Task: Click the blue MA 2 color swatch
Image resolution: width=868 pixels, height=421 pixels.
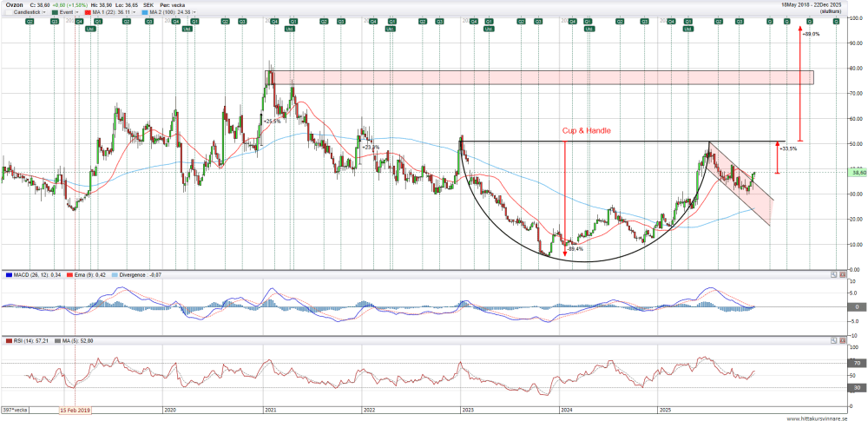Action: 144,11
